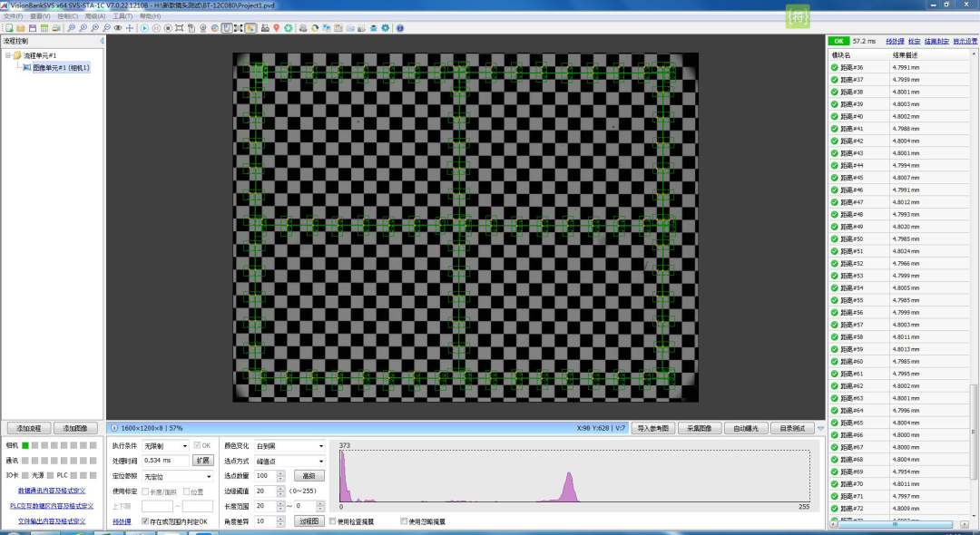Click the color wheel toolbar icon
980x535 pixels.
(215, 28)
